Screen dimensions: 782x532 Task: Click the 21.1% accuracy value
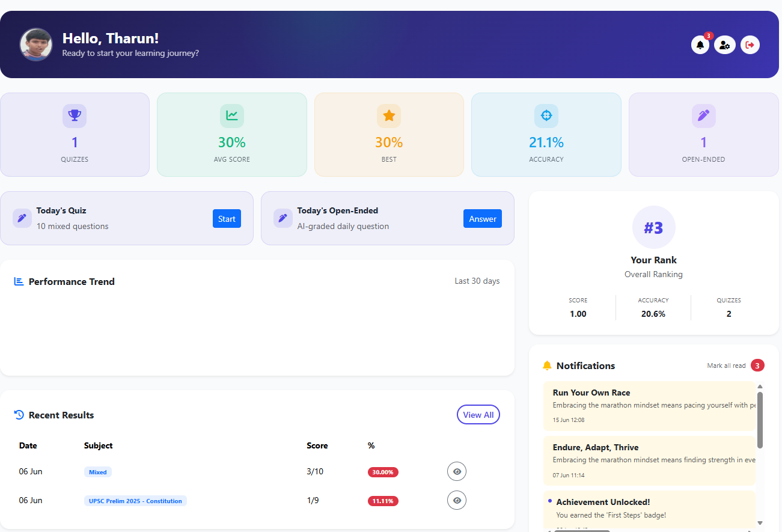tap(546, 142)
